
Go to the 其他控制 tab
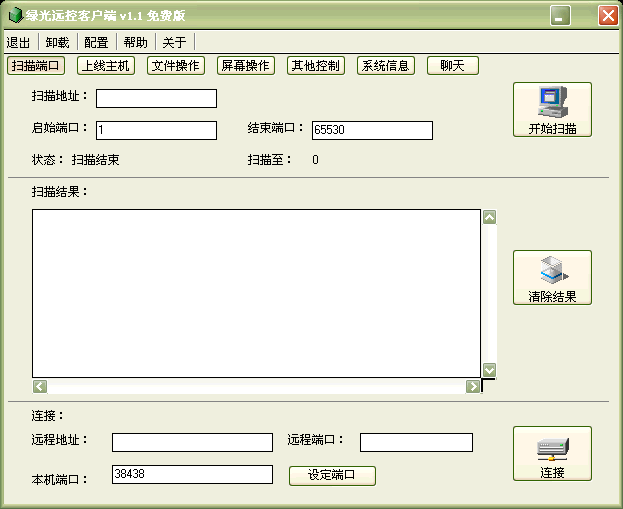pyautogui.click(x=315, y=66)
